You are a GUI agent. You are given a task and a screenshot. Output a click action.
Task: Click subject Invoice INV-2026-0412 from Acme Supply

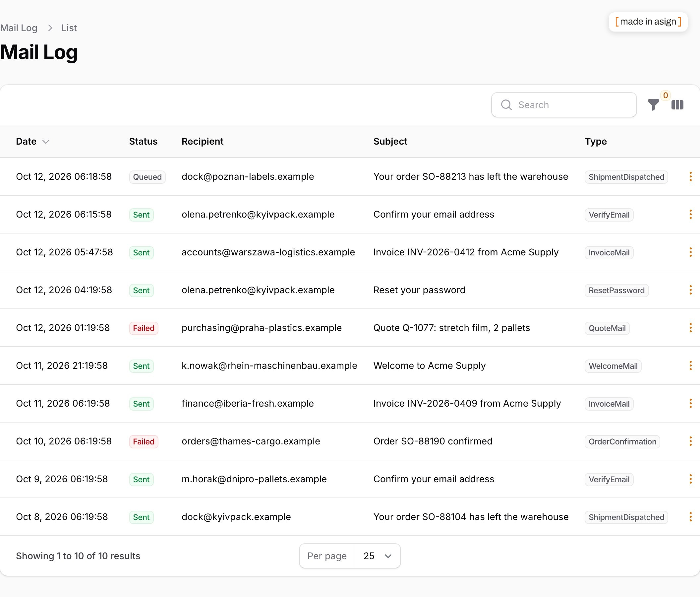point(466,252)
